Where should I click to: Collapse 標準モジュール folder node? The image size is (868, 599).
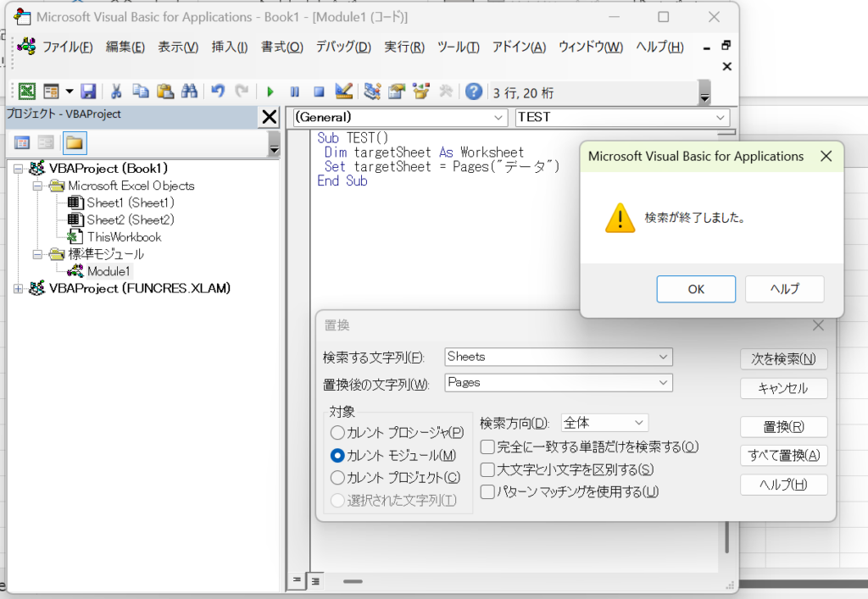(37, 254)
